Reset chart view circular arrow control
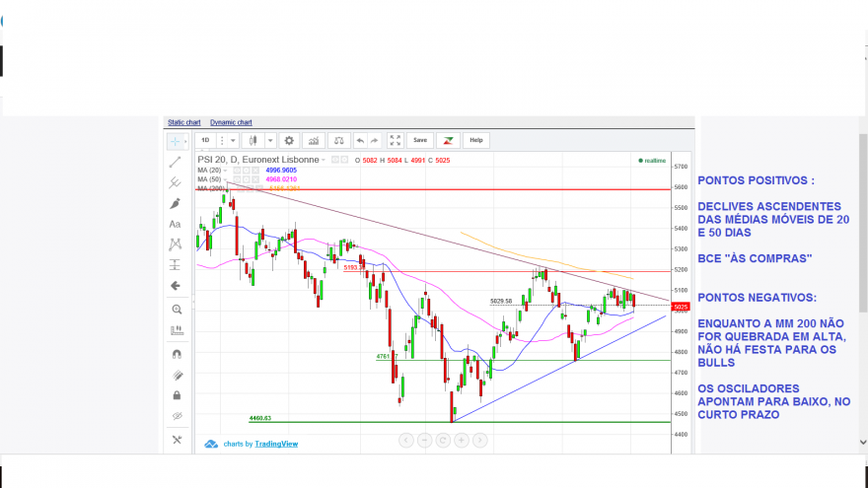The height and width of the screenshot is (488, 868). 443,440
